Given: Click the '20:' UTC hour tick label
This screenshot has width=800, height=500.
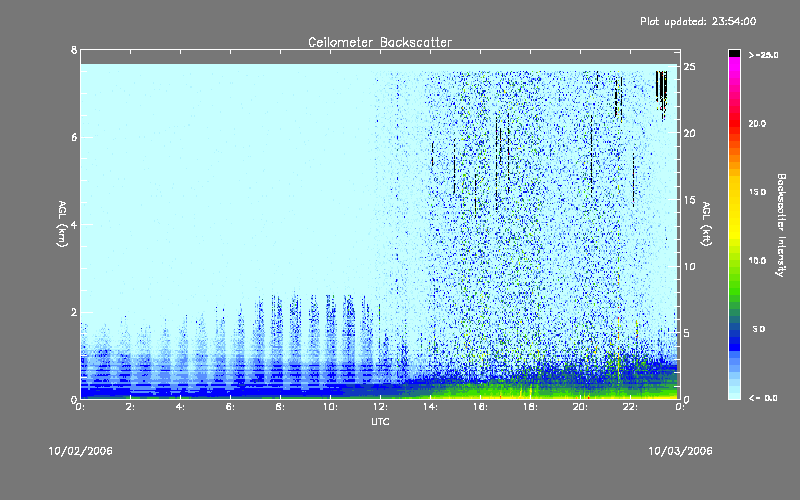Looking at the screenshot, I should 581,407.
